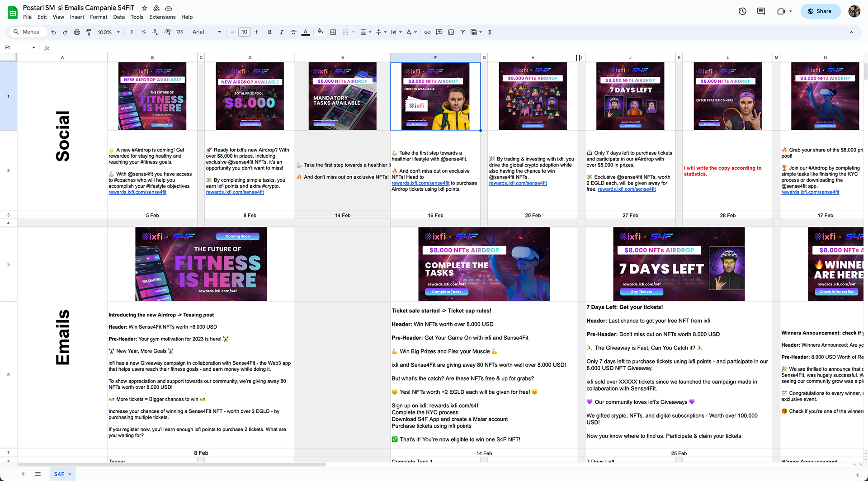Image resolution: width=868 pixels, height=481 pixels.
Task: Open the Arial font dropdown
Action: click(x=207, y=32)
